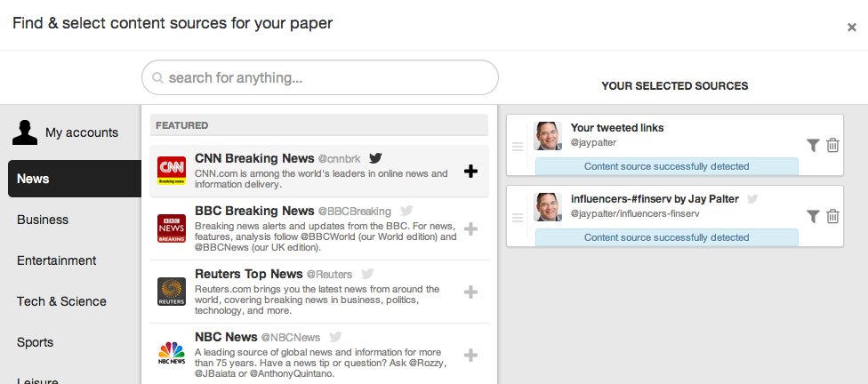Screen dimensions: 868x384
Task: Delete the 'Your tweeted links' source
Action: coord(832,146)
